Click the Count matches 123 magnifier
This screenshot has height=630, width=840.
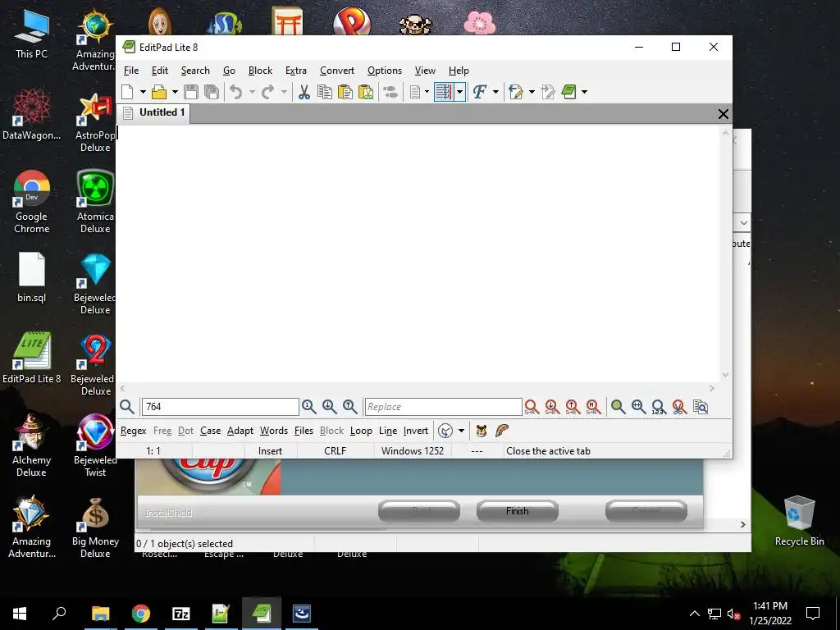(659, 407)
